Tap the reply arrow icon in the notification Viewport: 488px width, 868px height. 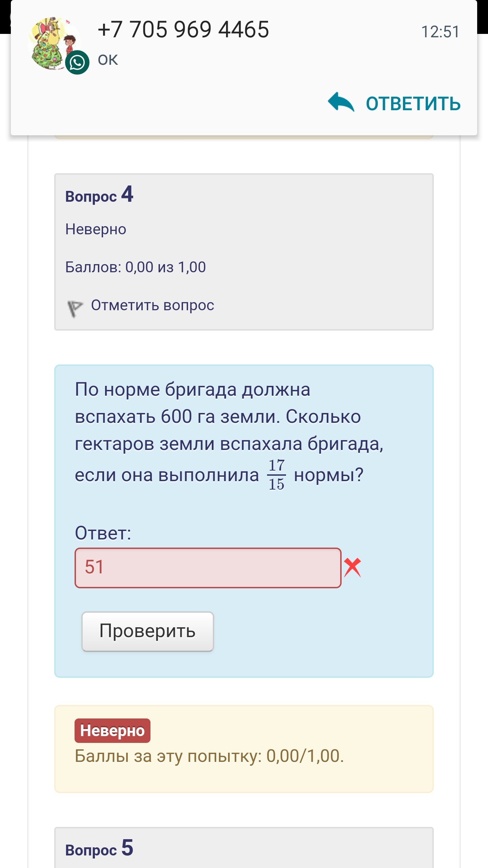[341, 102]
